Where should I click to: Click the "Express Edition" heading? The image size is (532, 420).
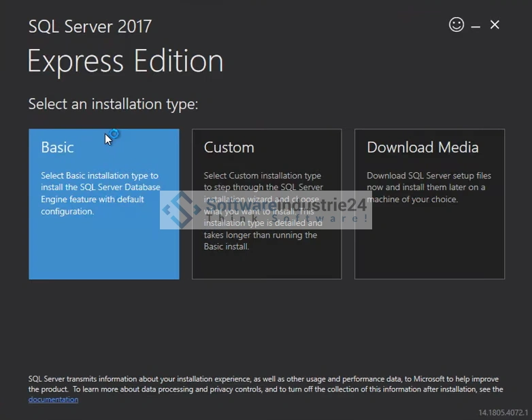125,61
